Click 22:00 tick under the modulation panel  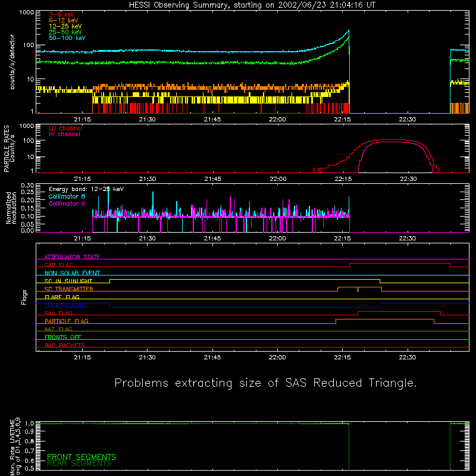tap(277, 239)
